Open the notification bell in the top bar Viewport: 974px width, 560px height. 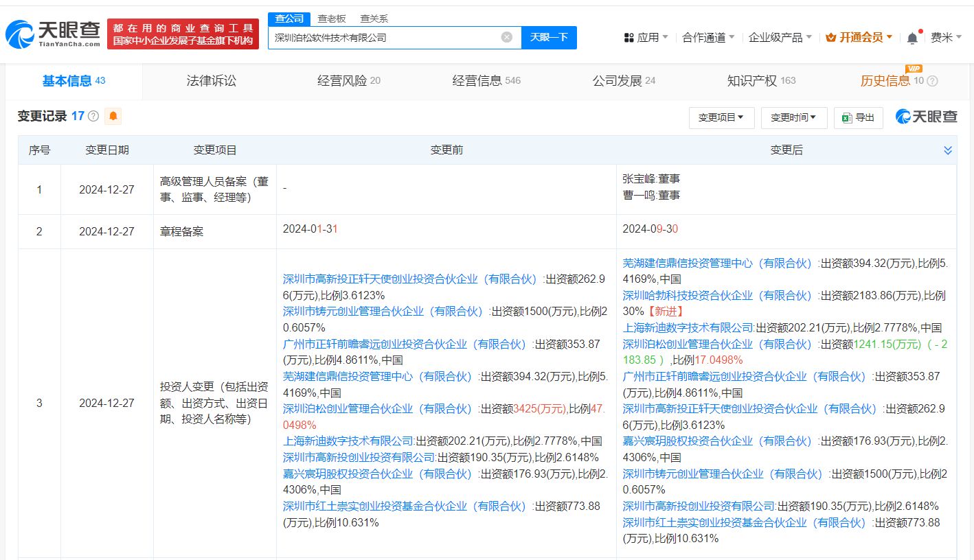[x=912, y=38]
